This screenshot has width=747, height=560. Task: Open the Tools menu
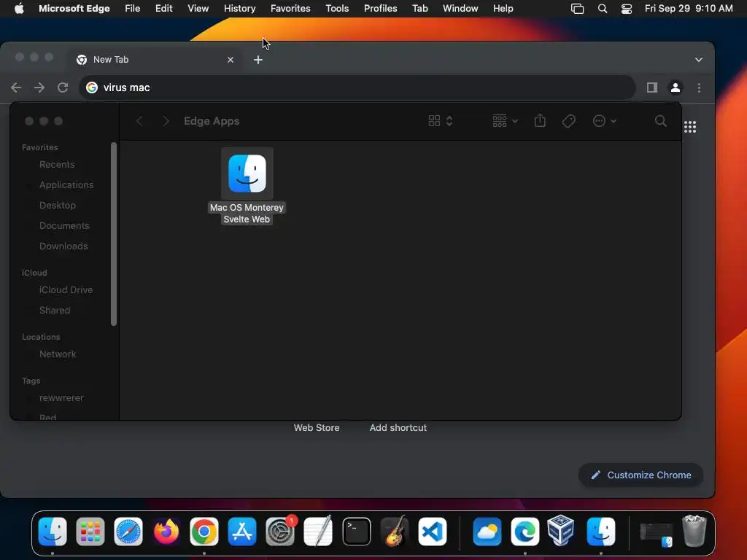pyautogui.click(x=337, y=9)
